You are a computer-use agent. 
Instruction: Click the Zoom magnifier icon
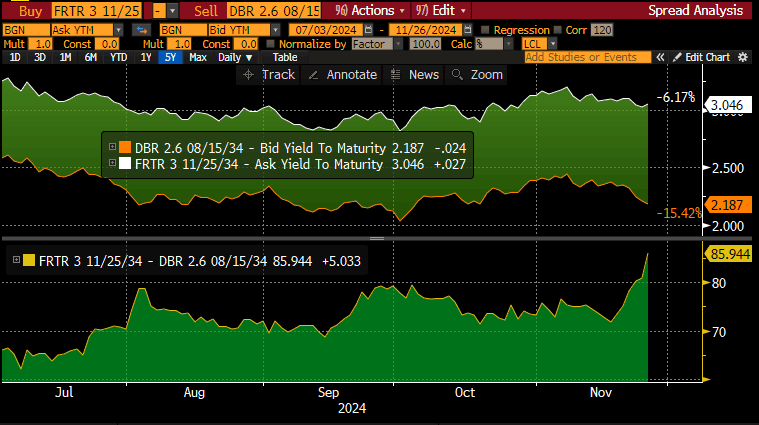tap(457, 75)
